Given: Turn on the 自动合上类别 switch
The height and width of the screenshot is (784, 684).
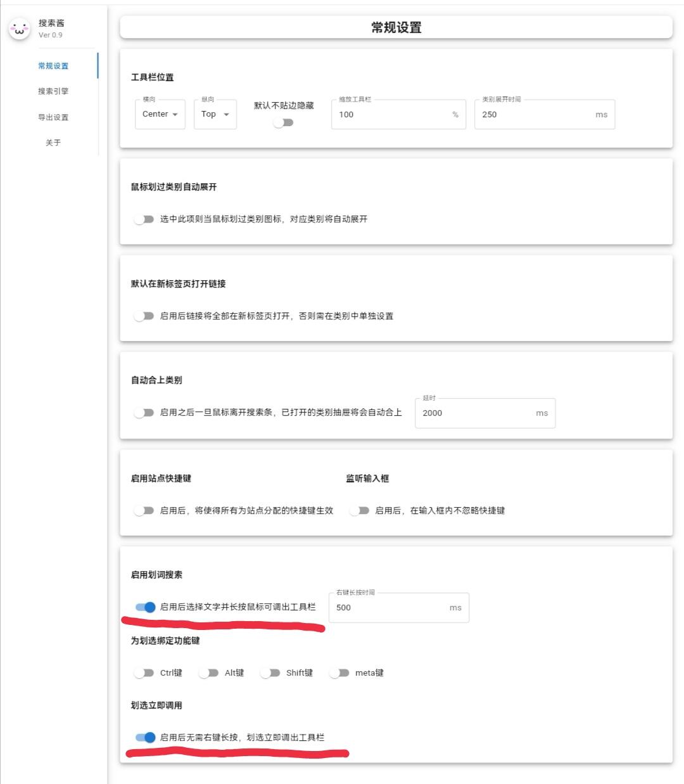Looking at the screenshot, I should click(x=144, y=413).
